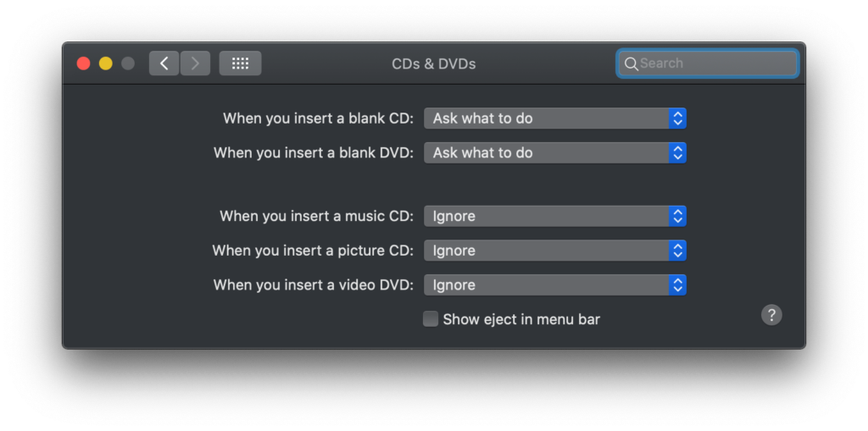Open the video DVD action dropdown

pos(554,285)
